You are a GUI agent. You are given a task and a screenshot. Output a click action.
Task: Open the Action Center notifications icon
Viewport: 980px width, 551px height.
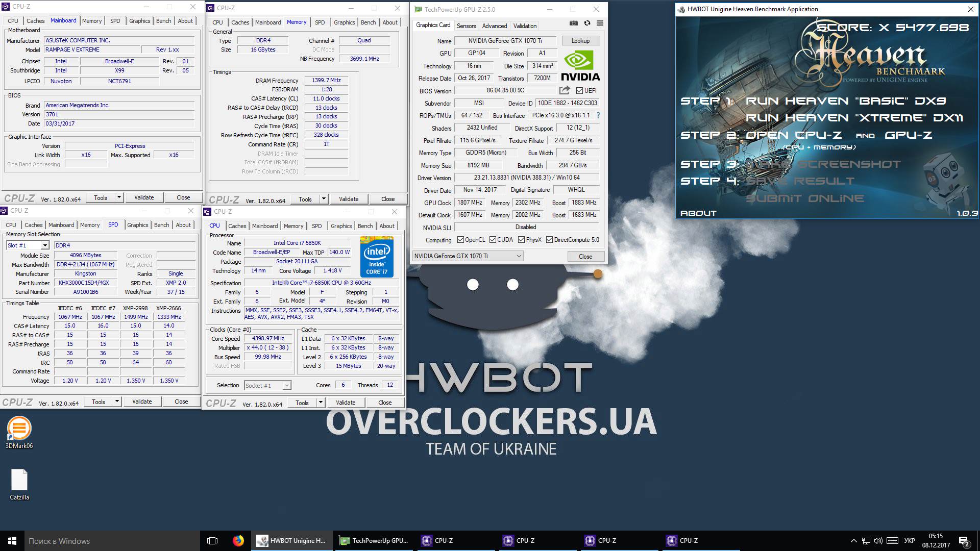click(x=964, y=541)
